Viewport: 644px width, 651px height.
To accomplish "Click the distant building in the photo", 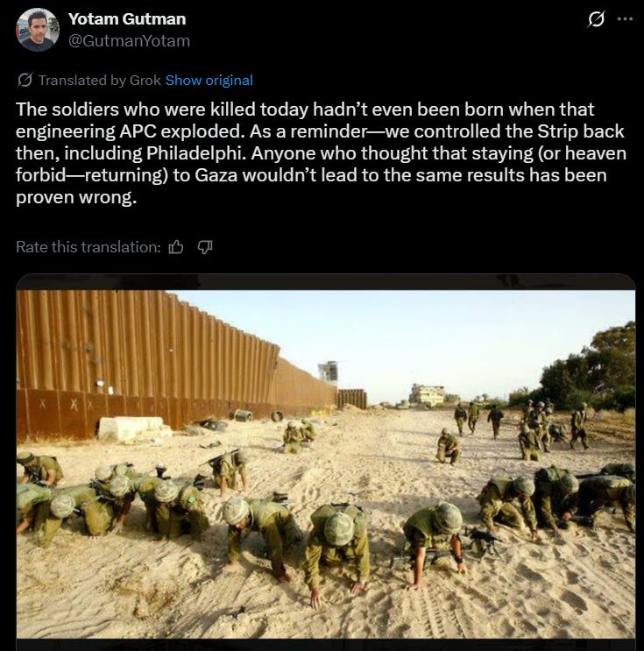I will (428, 393).
